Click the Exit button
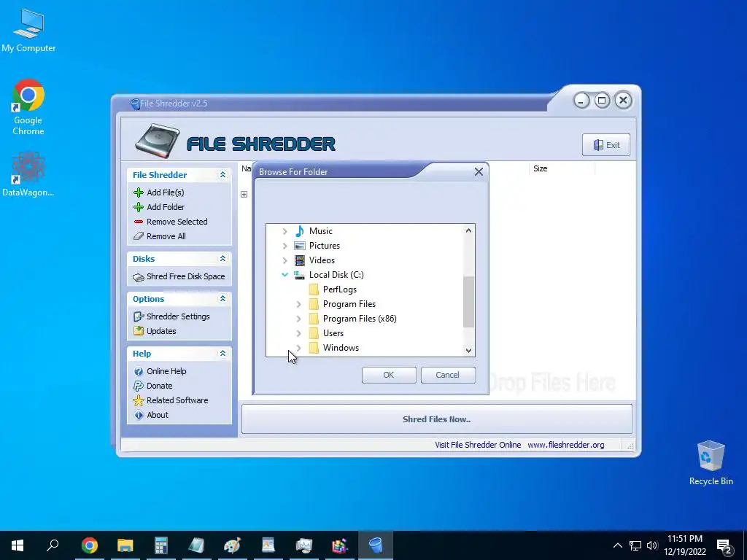Screen dimensions: 747x560 [606, 145]
